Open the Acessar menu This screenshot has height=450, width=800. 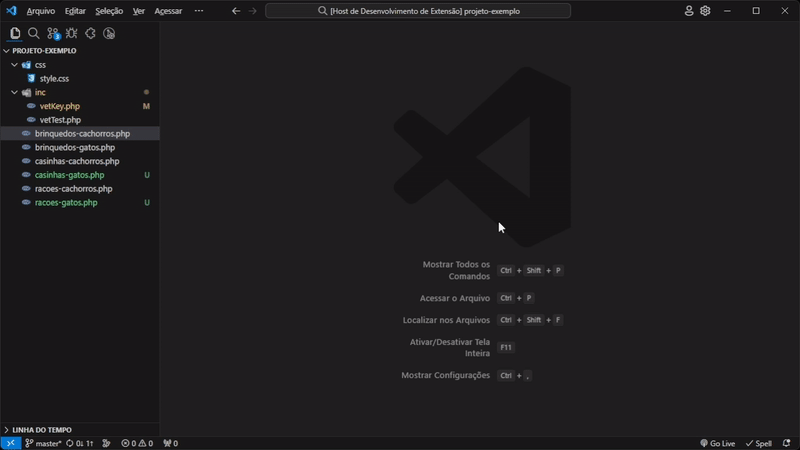(168, 11)
